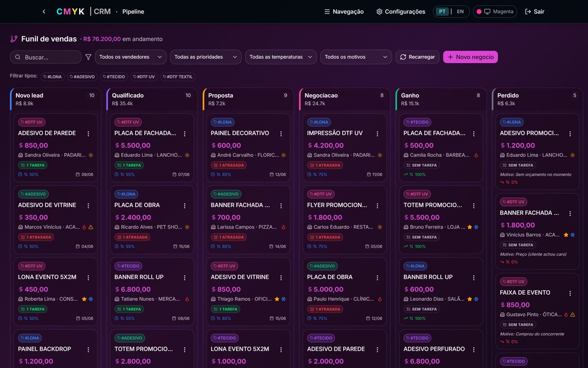Viewport: 588px width, 368px height.
Task: Click CRM label in header
Action: tap(102, 11)
